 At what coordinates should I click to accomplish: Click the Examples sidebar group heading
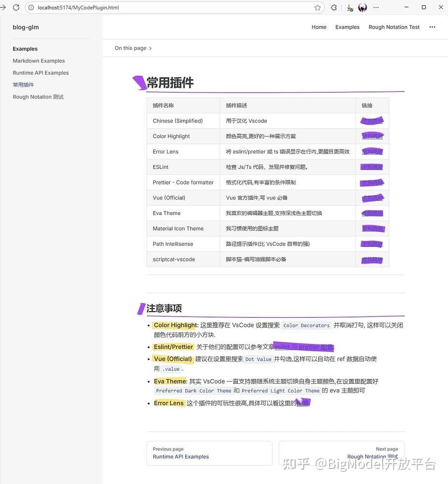[25, 49]
